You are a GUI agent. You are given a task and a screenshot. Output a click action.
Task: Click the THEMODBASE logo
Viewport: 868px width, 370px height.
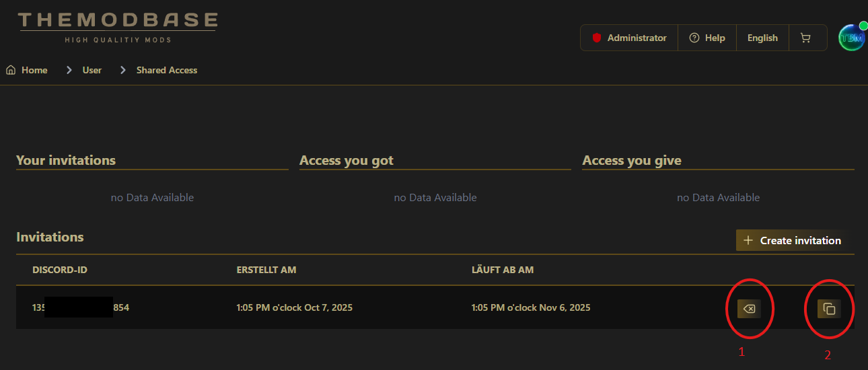coord(118,27)
